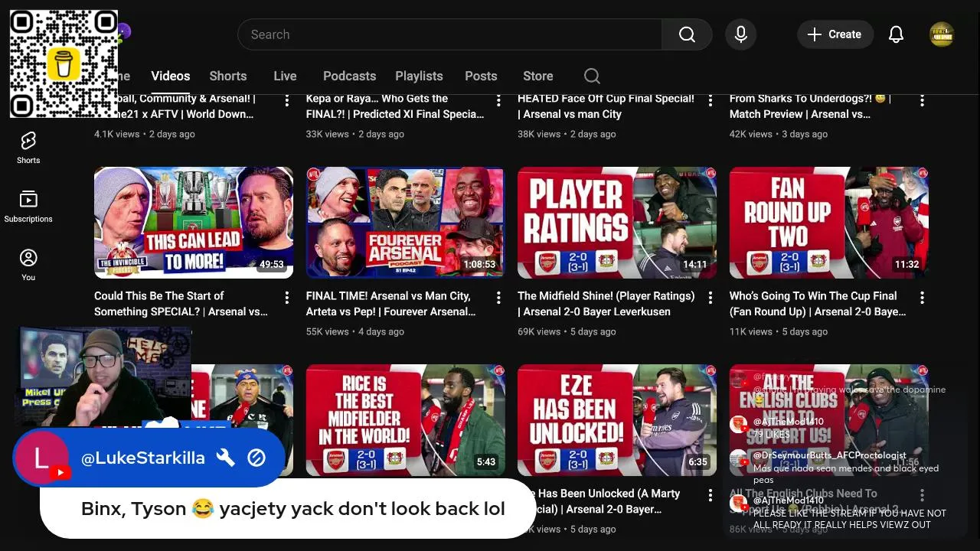
Task: Click '69K views • 5 days ago' text
Action: click(x=567, y=331)
